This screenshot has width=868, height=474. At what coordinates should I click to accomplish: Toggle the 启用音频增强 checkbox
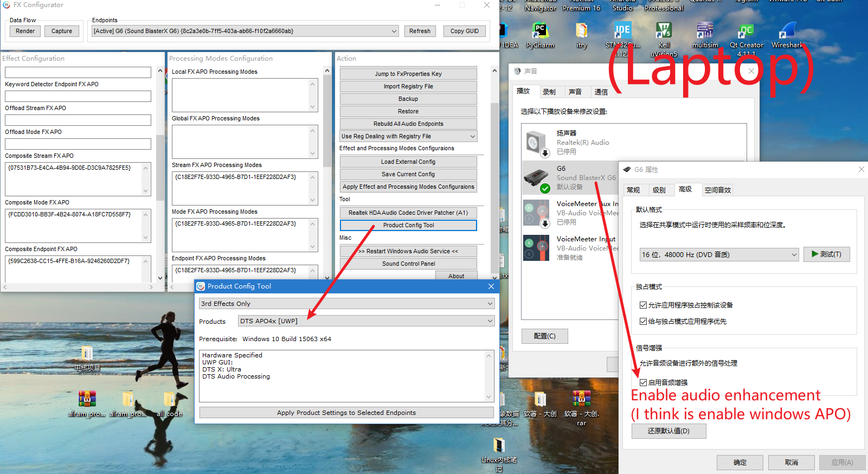[643, 382]
